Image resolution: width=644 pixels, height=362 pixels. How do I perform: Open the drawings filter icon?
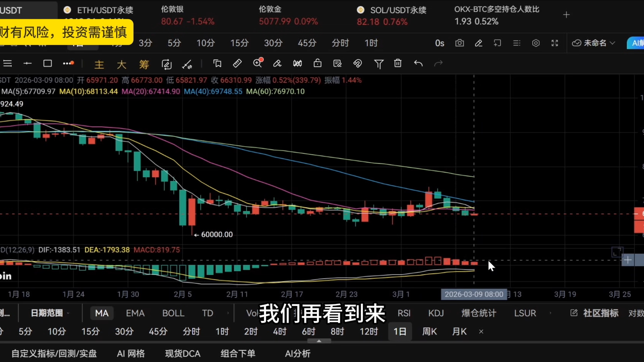point(378,63)
